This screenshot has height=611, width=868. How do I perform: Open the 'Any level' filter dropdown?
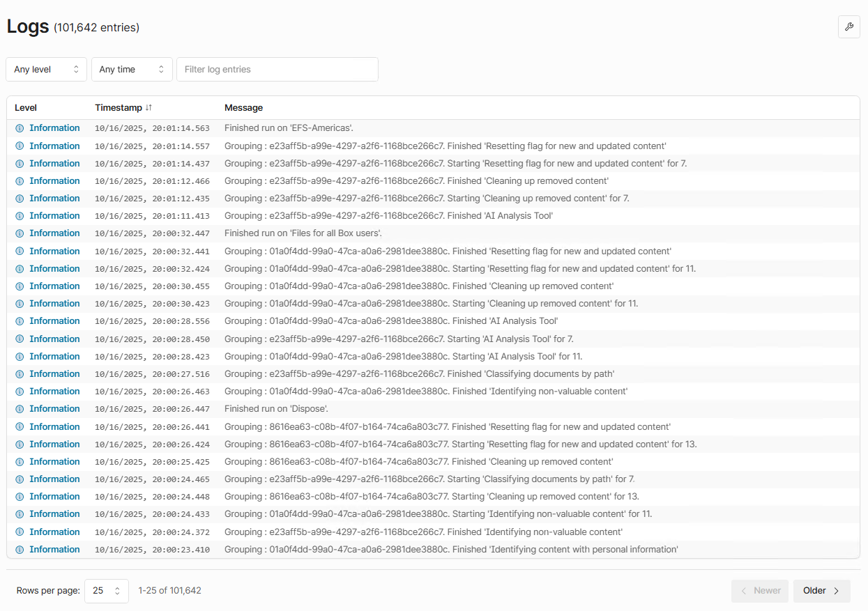click(x=46, y=70)
